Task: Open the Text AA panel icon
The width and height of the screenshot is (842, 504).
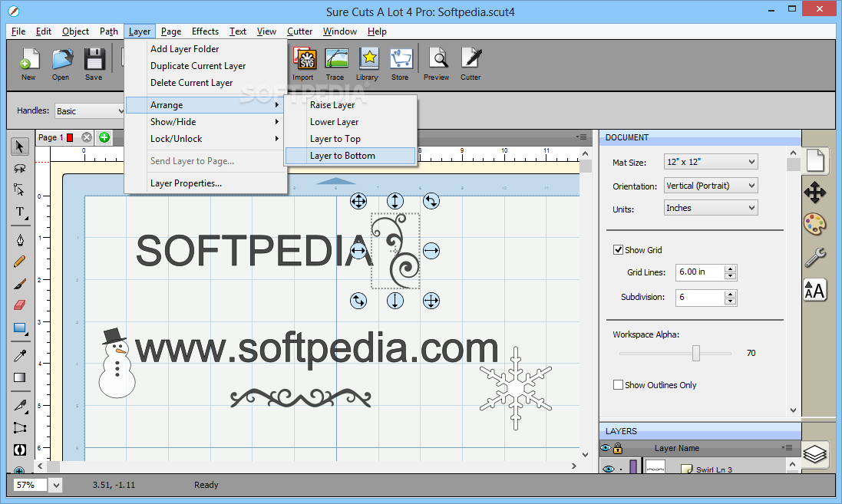Action: click(x=815, y=291)
